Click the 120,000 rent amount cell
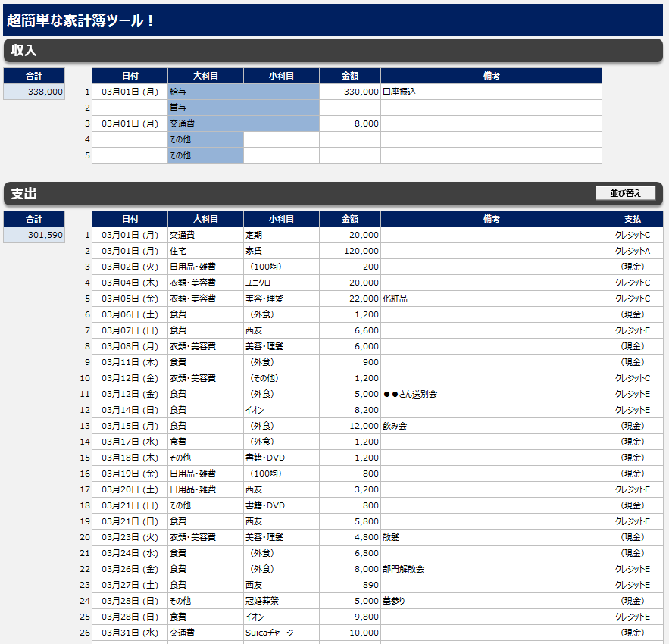This screenshot has width=669, height=644. tap(350, 251)
